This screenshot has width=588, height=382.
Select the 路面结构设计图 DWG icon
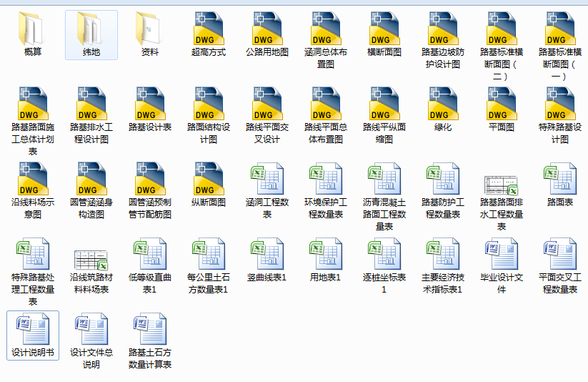(x=209, y=104)
